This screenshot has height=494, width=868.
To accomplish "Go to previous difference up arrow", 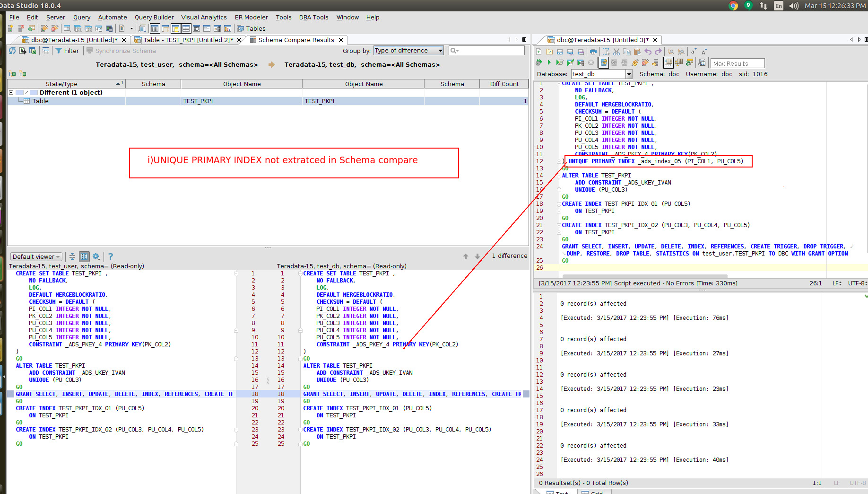I will point(466,256).
